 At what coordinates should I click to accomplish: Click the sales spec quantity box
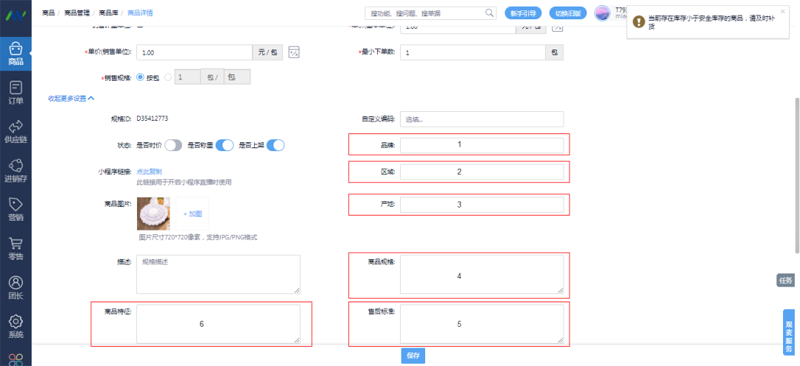click(x=188, y=77)
